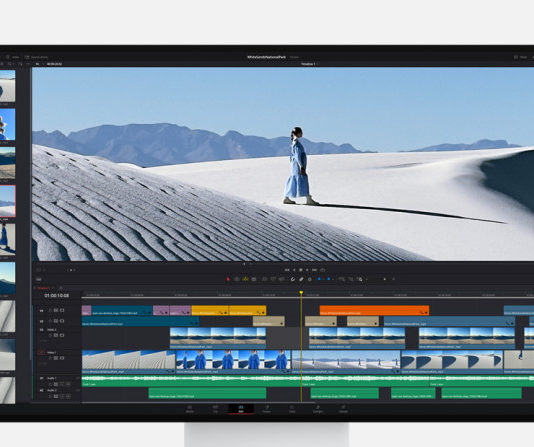Image resolution: width=534 pixels, height=447 pixels.
Task: Select the Blade Edit tool
Action: (x=254, y=279)
